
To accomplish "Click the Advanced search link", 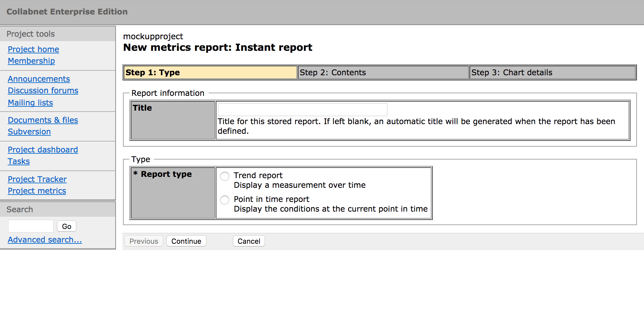I will 45,240.
